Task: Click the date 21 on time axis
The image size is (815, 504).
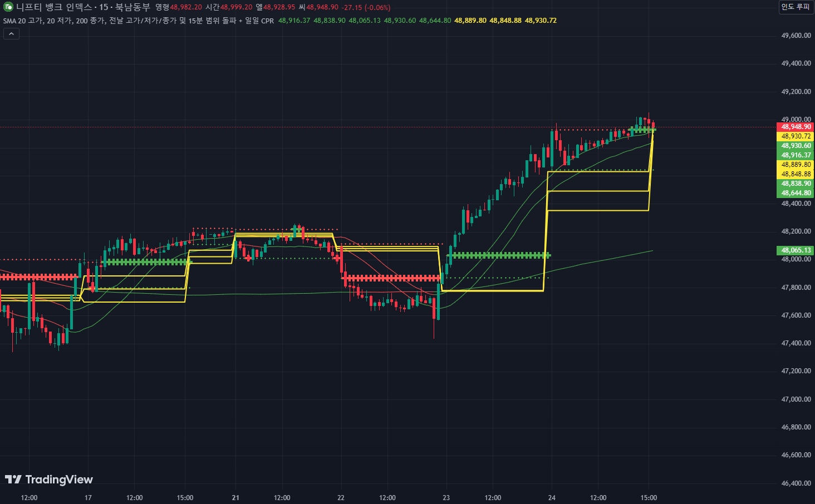Action: [x=235, y=498]
